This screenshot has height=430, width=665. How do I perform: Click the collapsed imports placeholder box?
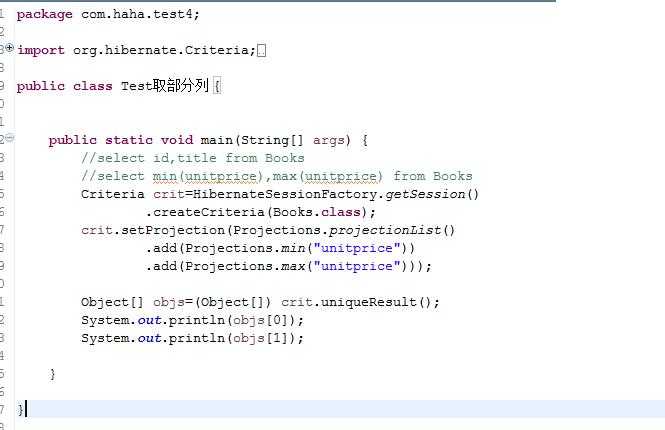coord(262,51)
